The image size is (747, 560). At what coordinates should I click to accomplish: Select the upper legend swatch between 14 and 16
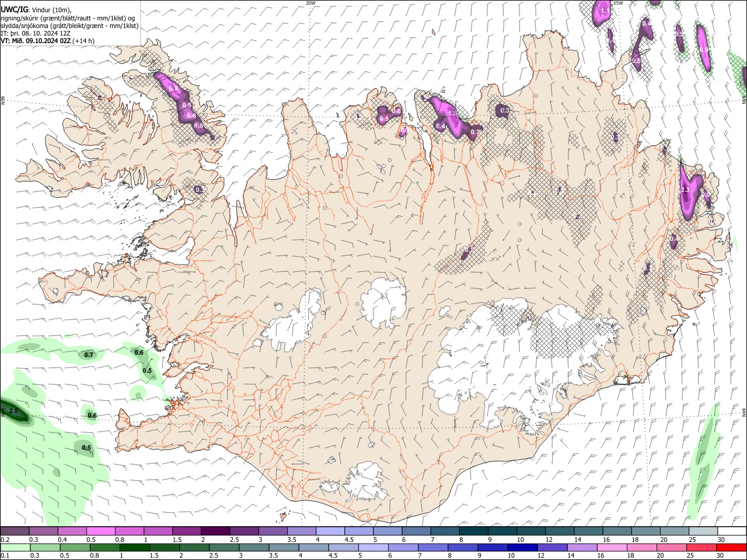(587, 531)
